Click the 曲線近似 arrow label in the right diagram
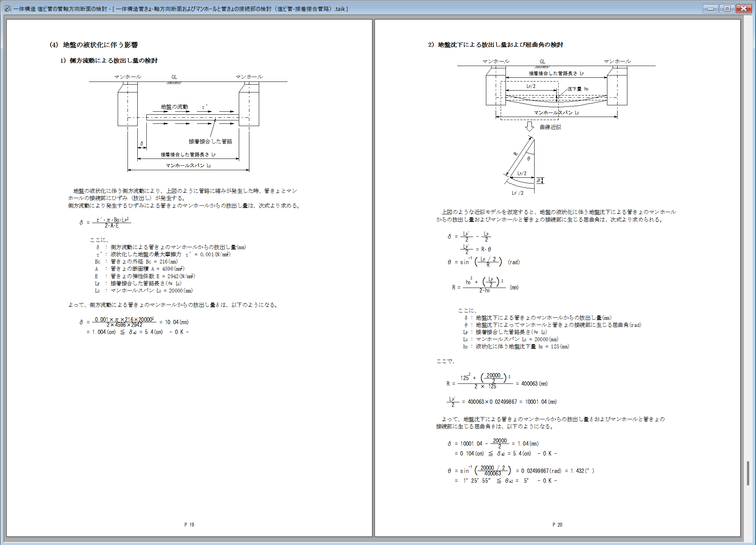The width and height of the screenshot is (756, 545). pyautogui.click(x=550, y=127)
